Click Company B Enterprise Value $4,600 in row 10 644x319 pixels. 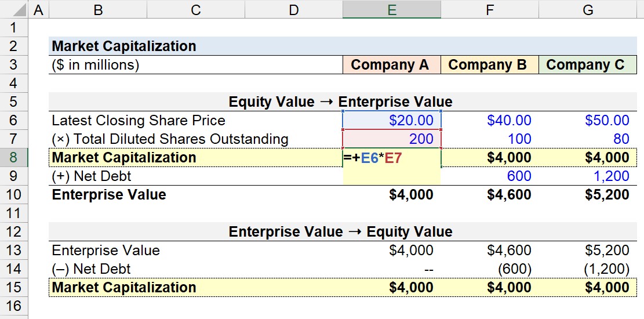(490, 194)
